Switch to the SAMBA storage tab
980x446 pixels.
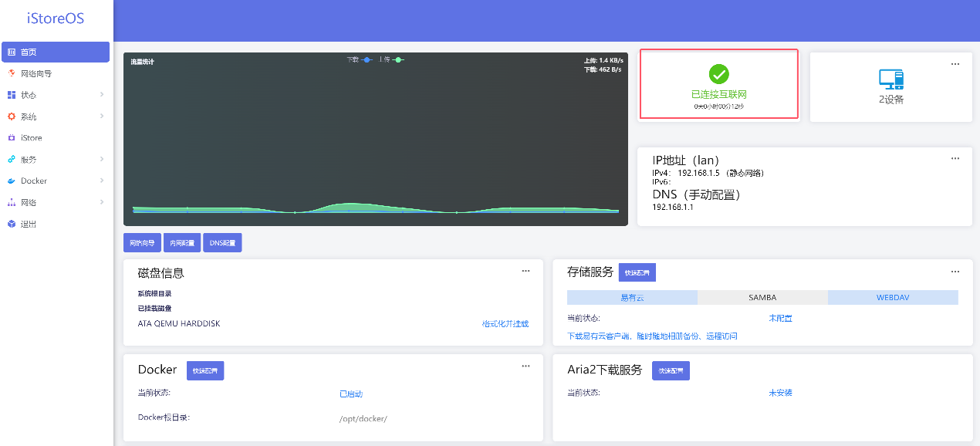pos(762,297)
